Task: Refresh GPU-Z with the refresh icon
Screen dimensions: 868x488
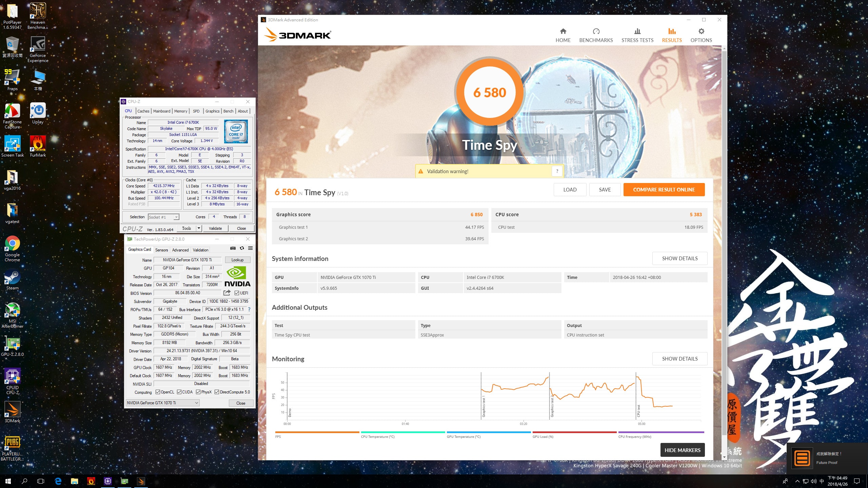Action: tap(242, 248)
